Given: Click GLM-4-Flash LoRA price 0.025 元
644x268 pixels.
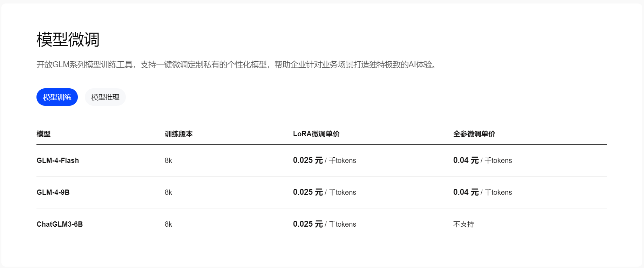Looking at the screenshot, I should (x=308, y=160).
